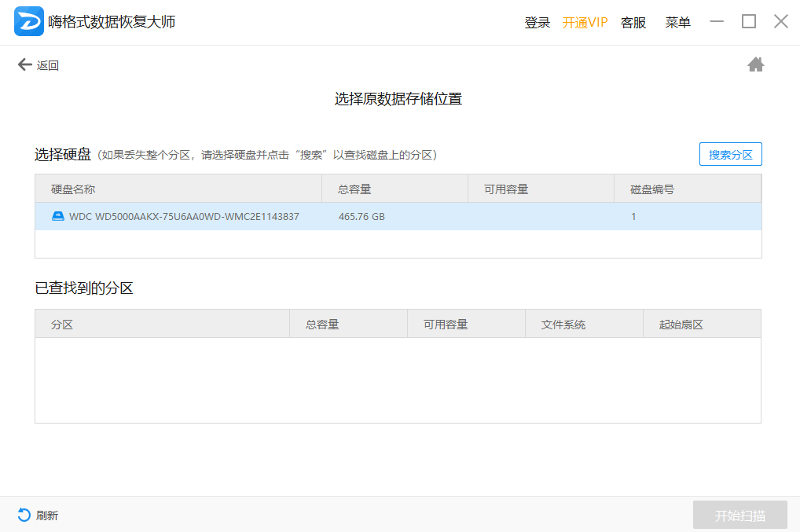Maximize the application window

coord(748,22)
